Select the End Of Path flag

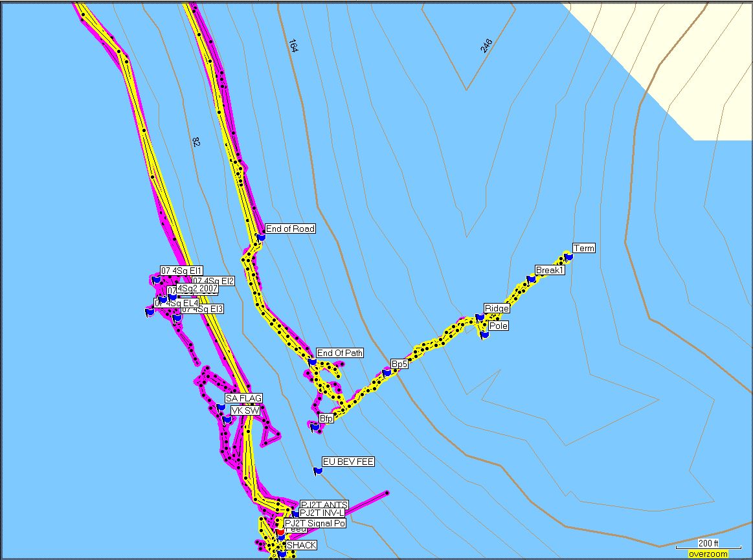pyautogui.click(x=312, y=362)
